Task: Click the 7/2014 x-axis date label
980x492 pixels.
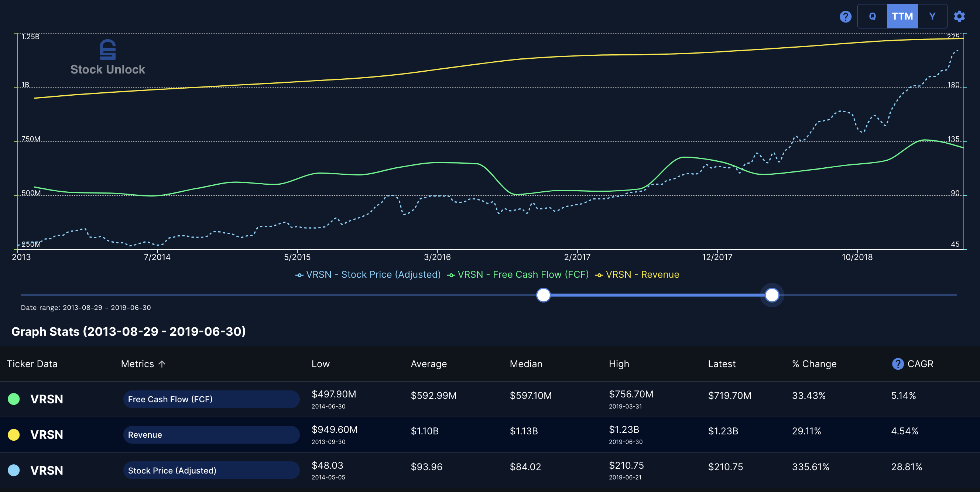Action: (157, 257)
